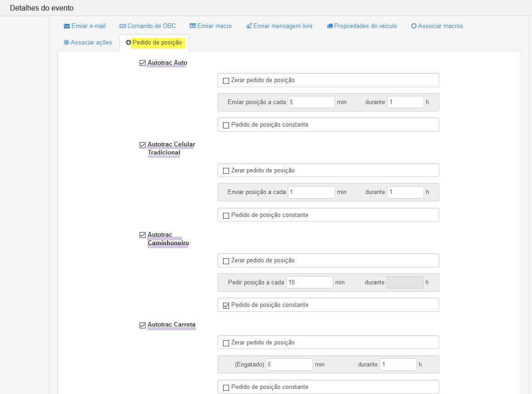The width and height of the screenshot is (532, 394).
Task: Check Pedido de posição constante under Autotrac Celular Tradicional
Action: pyautogui.click(x=226, y=216)
